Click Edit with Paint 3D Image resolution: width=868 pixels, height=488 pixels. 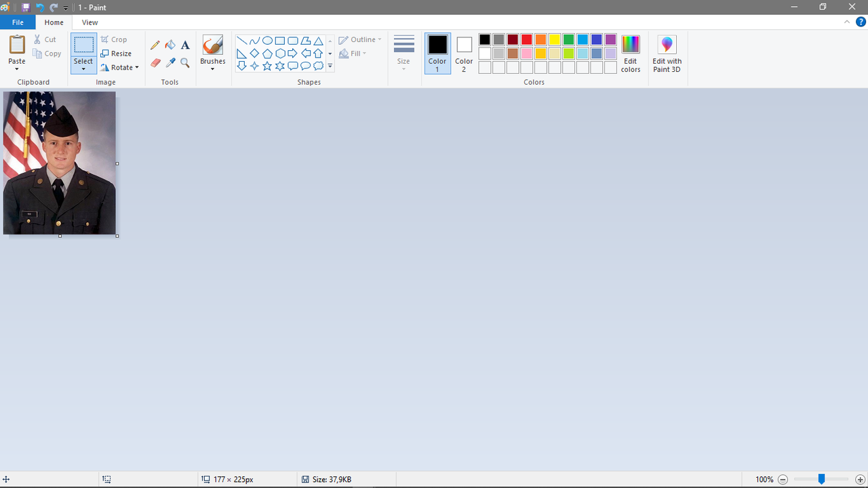pyautogui.click(x=667, y=54)
